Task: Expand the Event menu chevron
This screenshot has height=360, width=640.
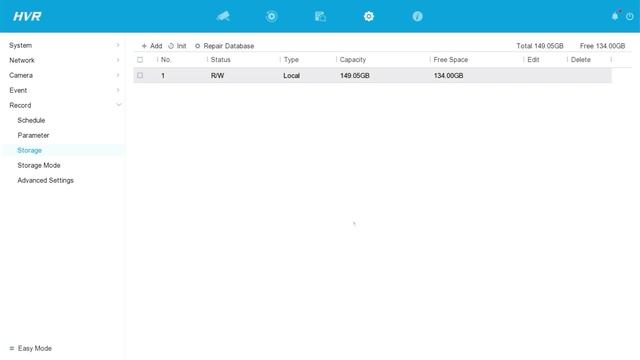Action: 118,90
